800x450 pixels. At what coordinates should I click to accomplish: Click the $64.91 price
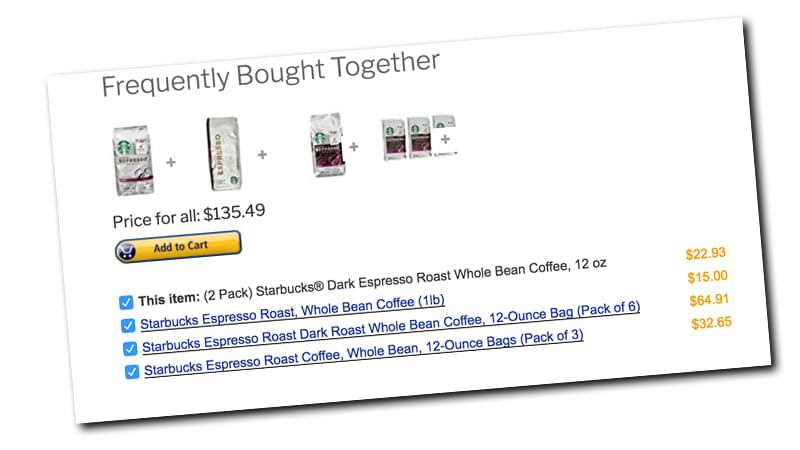coord(709,300)
